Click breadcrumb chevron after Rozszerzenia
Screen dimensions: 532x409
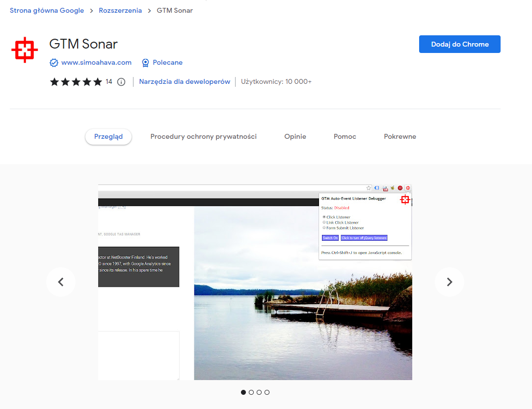click(x=149, y=11)
